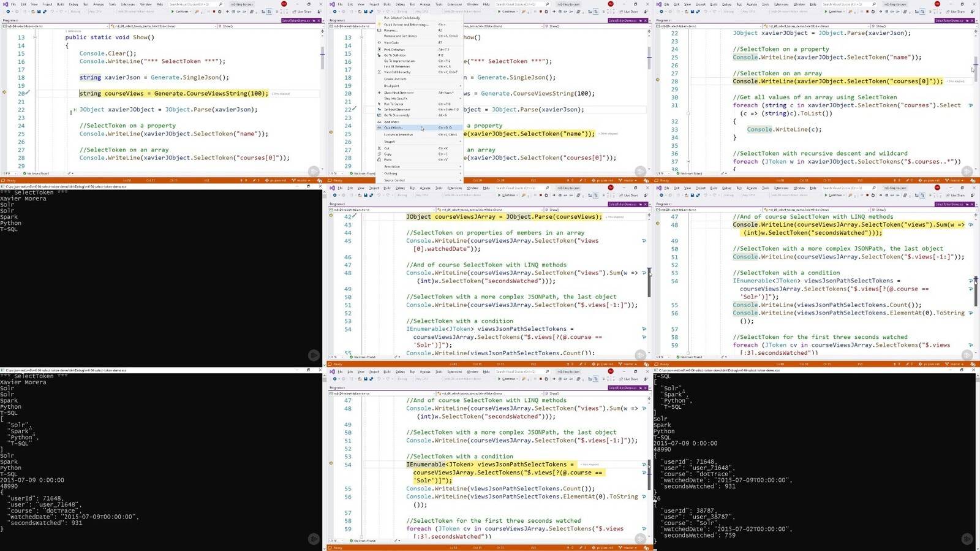
Task: Collapse Show() method outline beside line 13, line 20 frame
Action: [35, 37]
